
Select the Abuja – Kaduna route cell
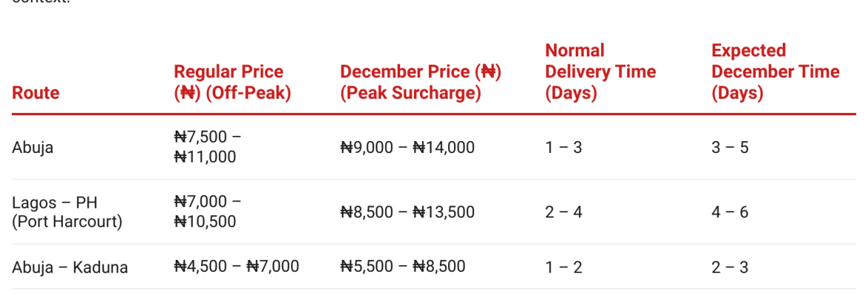pyautogui.click(x=70, y=267)
